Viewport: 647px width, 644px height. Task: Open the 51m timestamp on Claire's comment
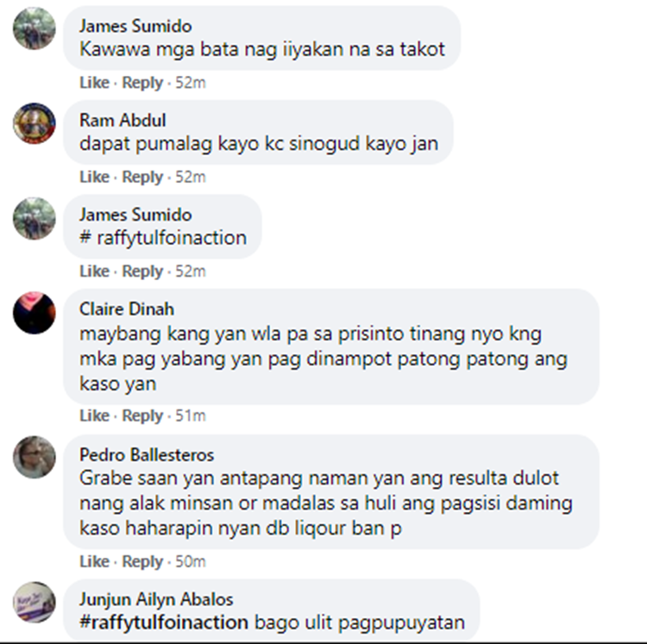point(191,416)
